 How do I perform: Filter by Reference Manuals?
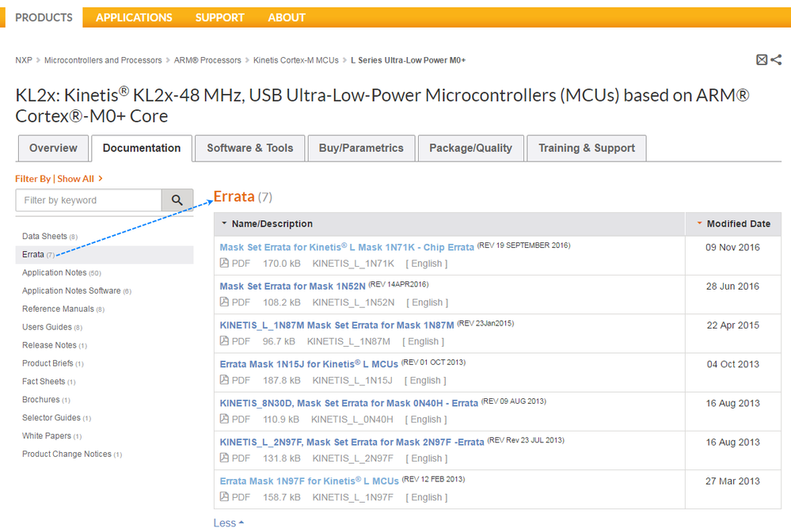tap(63, 309)
